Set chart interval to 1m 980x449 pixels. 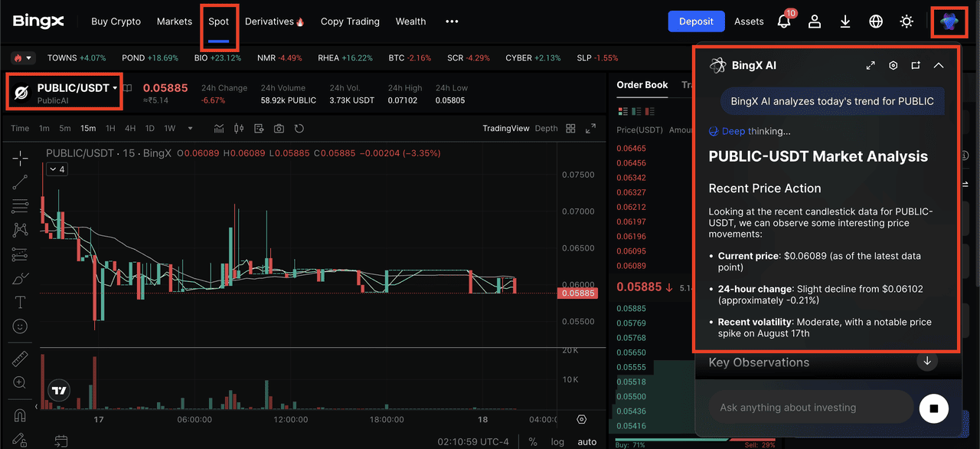44,128
